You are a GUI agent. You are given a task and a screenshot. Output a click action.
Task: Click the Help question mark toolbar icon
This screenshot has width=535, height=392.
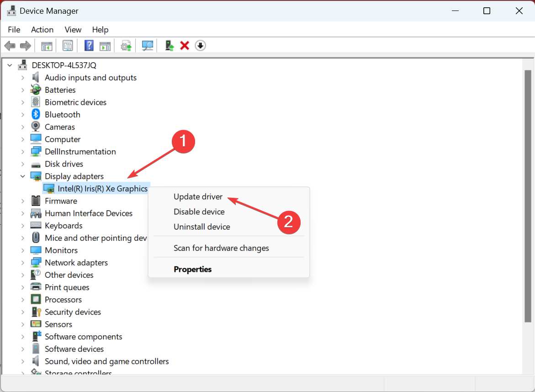pyautogui.click(x=89, y=46)
